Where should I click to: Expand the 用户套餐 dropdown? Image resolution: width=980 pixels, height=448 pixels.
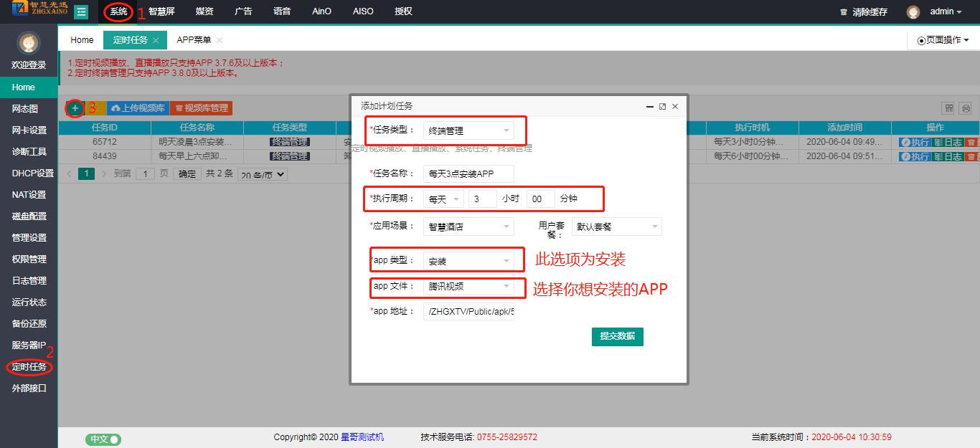pyautogui.click(x=616, y=227)
